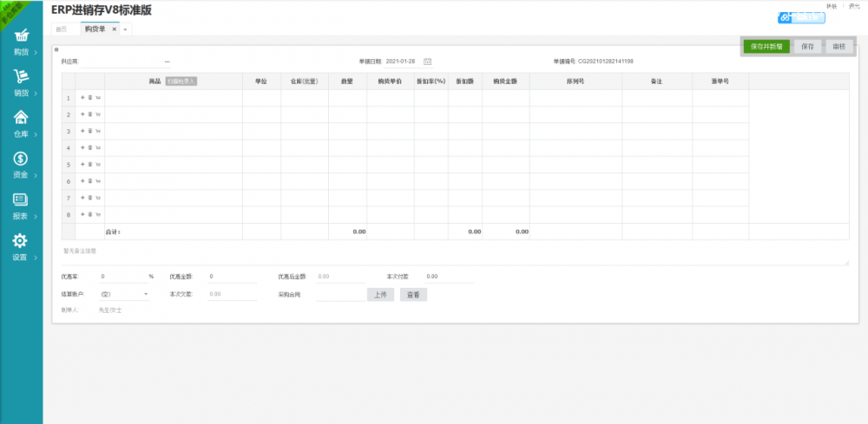Open the 报表 reports module in sidebar
The width and height of the screenshot is (868, 424).
point(21,206)
